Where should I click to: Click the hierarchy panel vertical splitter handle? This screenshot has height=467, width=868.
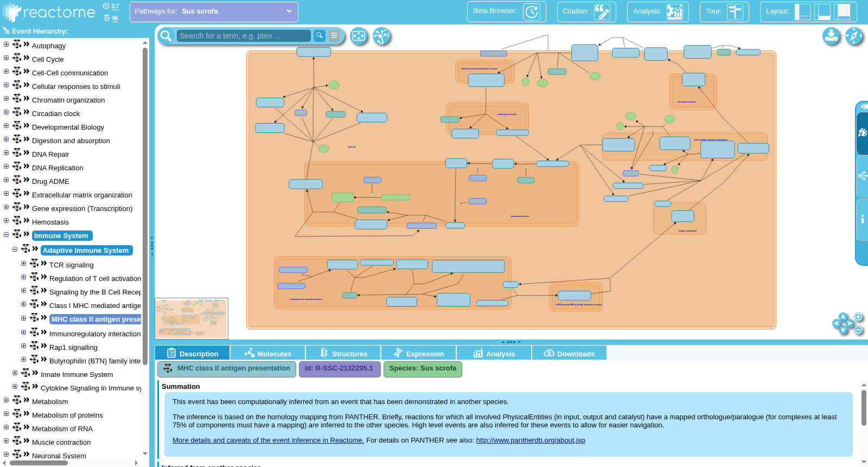[x=152, y=246]
